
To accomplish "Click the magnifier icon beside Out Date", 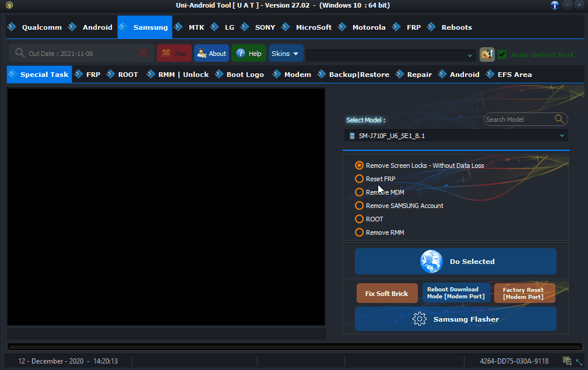I will 19,53.
